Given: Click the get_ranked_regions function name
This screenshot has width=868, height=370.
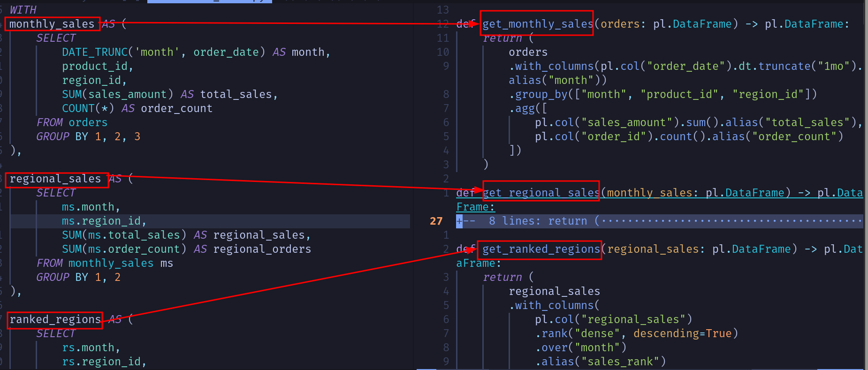Looking at the screenshot, I should point(541,249).
